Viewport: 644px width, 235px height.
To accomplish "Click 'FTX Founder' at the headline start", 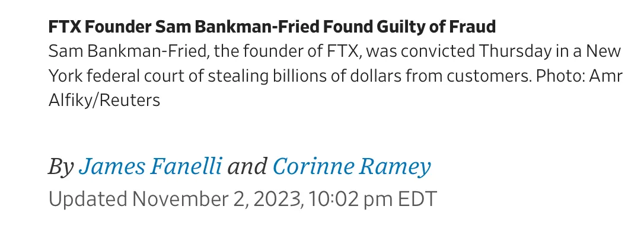I will 100,27.
